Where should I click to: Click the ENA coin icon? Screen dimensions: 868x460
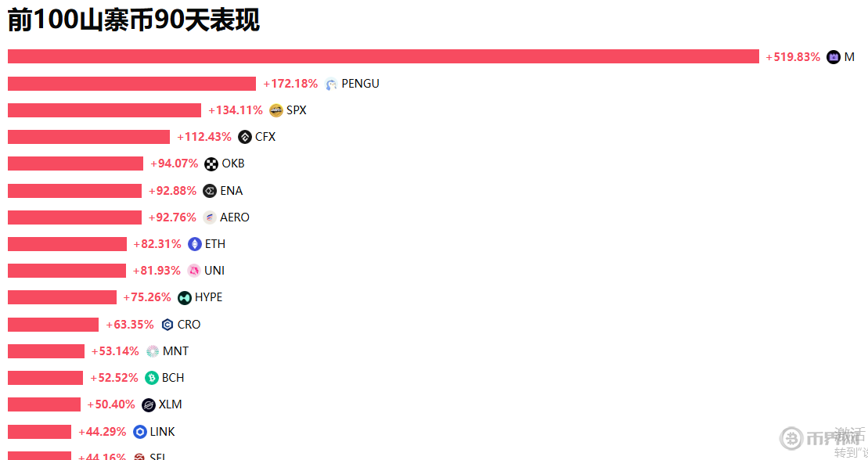210,191
